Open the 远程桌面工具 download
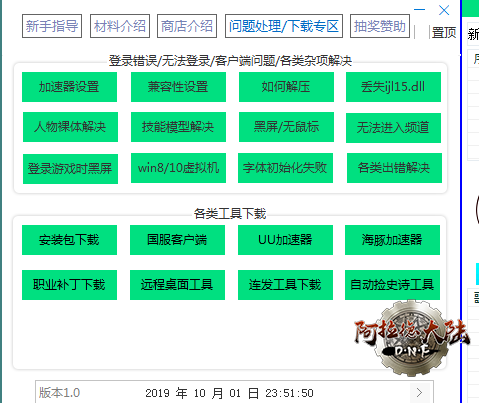Image resolution: width=479 pixels, height=403 pixels. (x=177, y=285)
